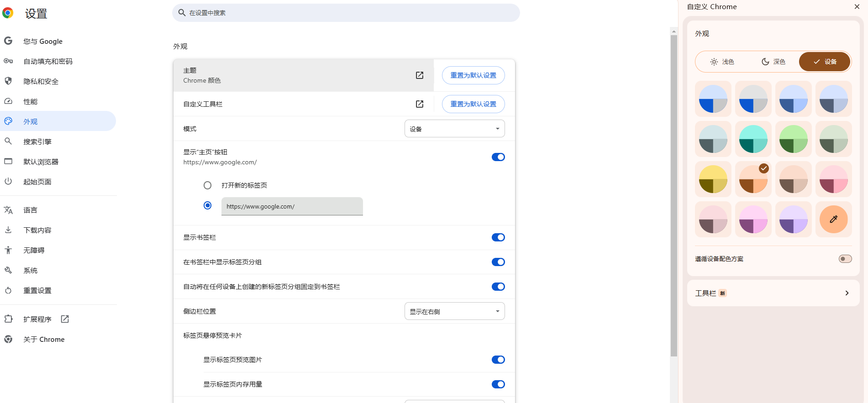Choose the magenta pink color theme swatch

pos(753,220)
